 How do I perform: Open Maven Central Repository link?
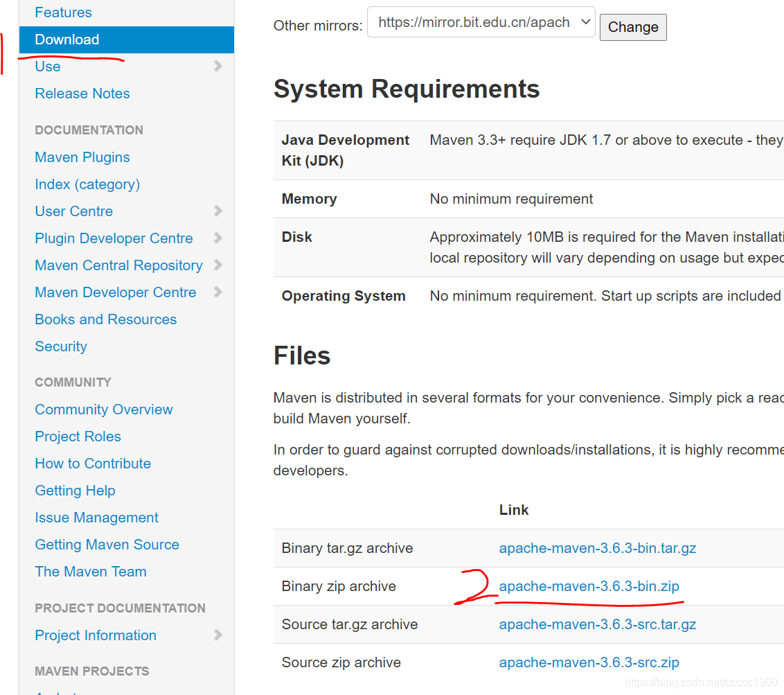[118, 265]
